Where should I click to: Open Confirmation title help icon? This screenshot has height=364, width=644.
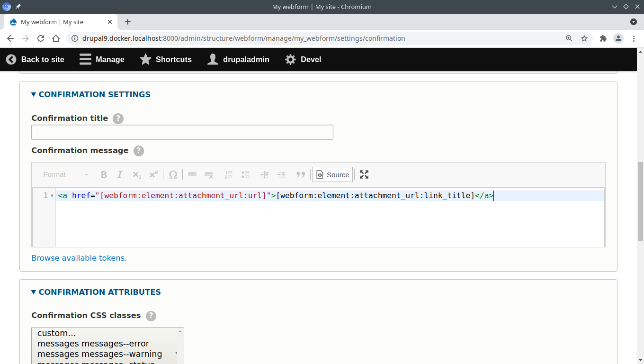point(118,118)
